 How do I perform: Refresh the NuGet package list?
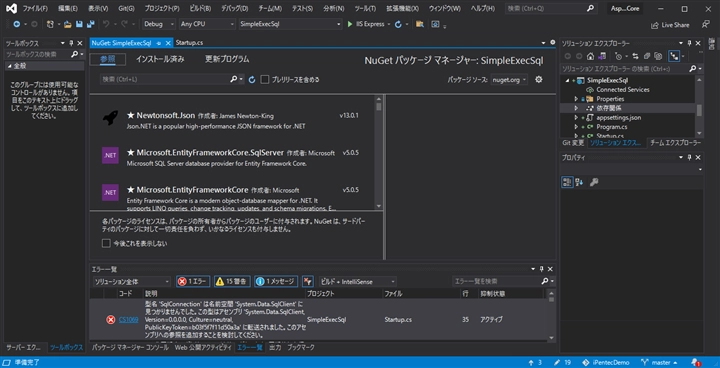(x=252, y=79)
